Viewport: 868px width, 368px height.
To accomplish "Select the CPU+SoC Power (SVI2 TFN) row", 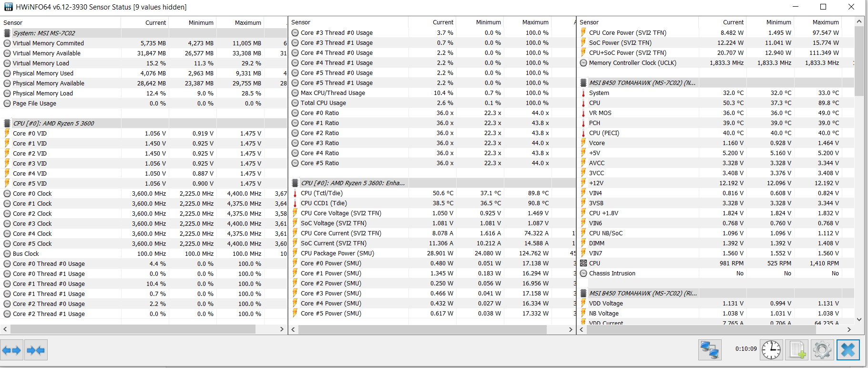I will [x=716, y=53].
